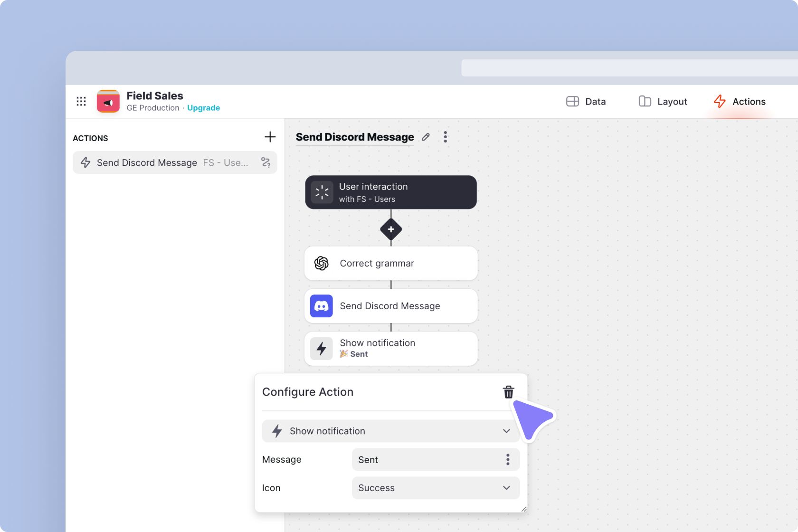Select the User interaction trigger node
798x532 pixels.
(x=390, y=192)
